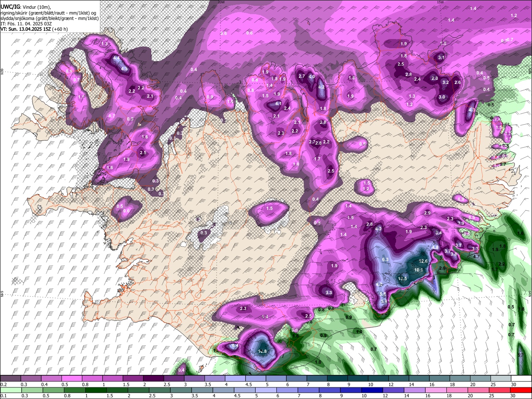
Task: Click the '(+60 h)' forecast offset text
Action: [x=60, y=30]
